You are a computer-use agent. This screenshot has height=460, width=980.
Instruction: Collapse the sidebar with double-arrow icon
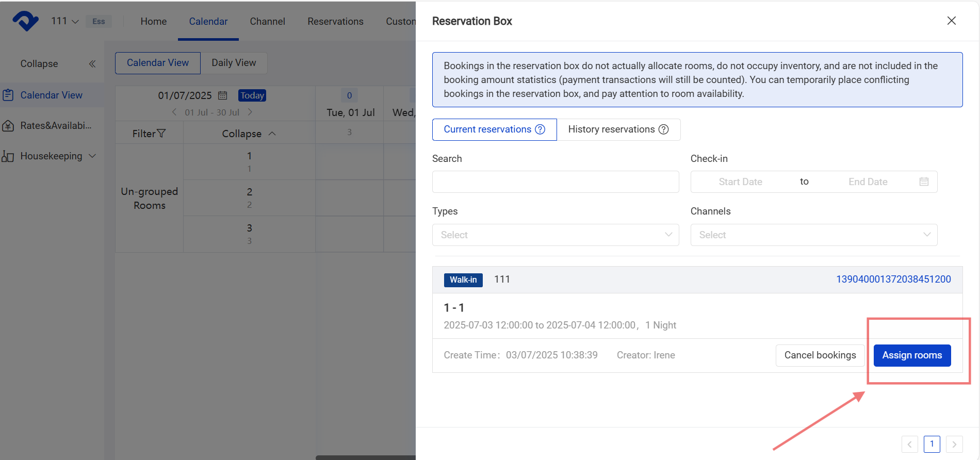tap(92, 64)
